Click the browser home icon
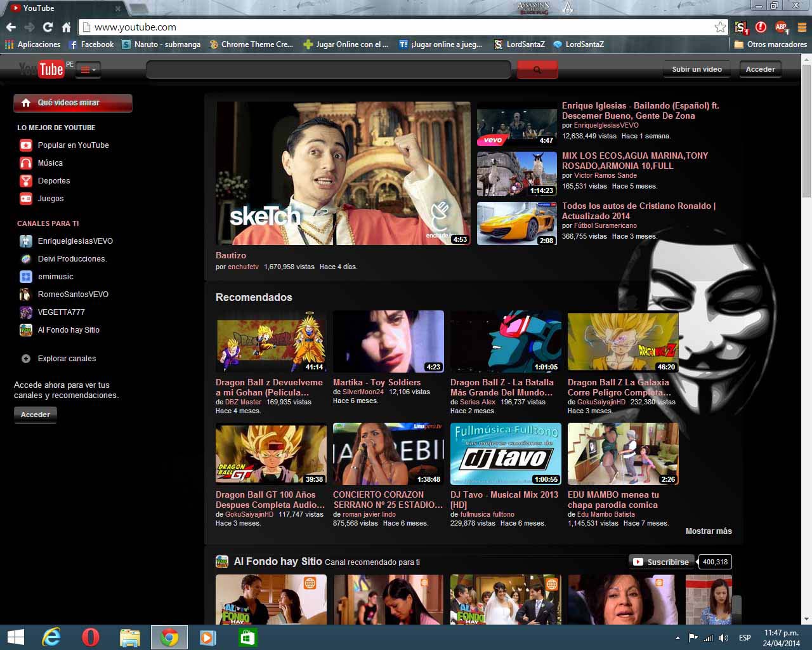 pos(66,27)
